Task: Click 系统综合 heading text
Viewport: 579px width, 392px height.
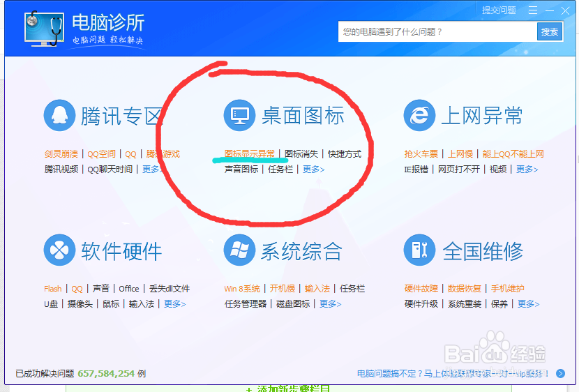Action: 301,251
